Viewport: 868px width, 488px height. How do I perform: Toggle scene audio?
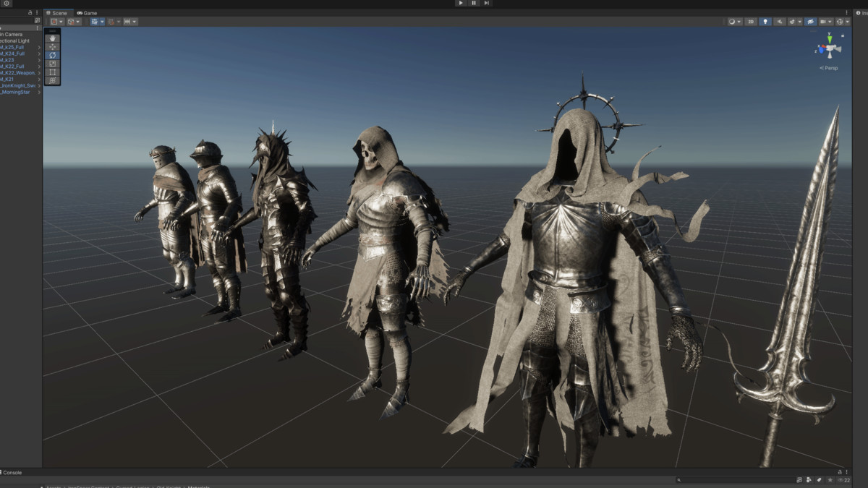(780, 22)
